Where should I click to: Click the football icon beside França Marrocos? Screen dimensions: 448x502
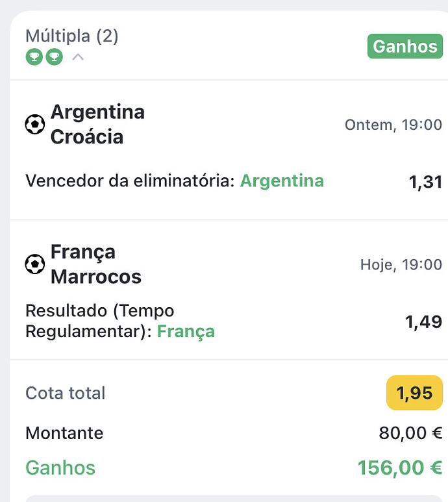(35, 264)
